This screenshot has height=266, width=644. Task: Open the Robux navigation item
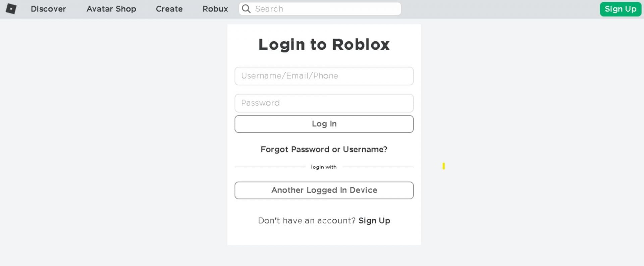click(215, 9)
